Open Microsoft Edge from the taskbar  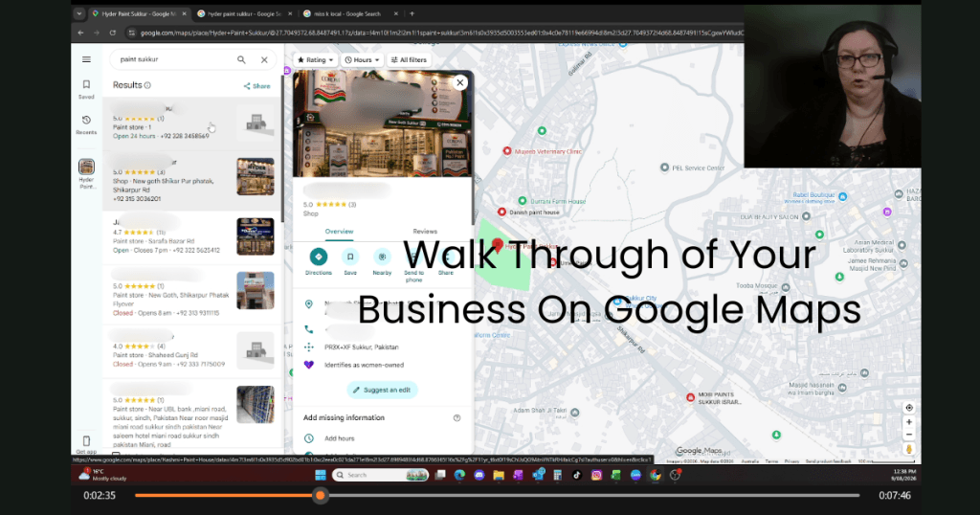tap(459, 475)
